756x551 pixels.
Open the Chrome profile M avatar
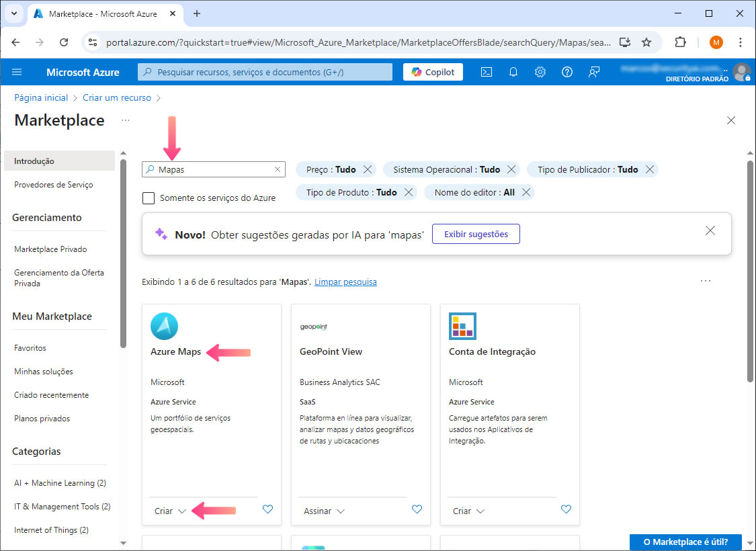point(716,42)
